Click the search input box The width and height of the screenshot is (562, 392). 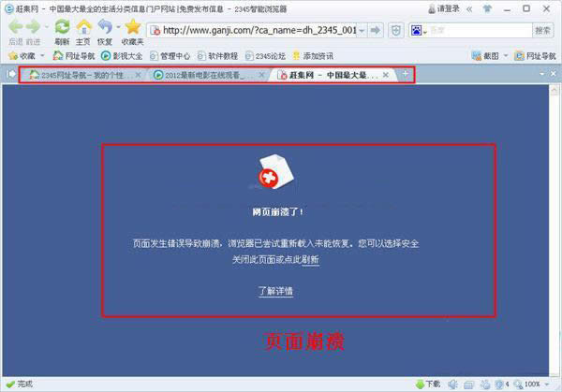point(480,31)
